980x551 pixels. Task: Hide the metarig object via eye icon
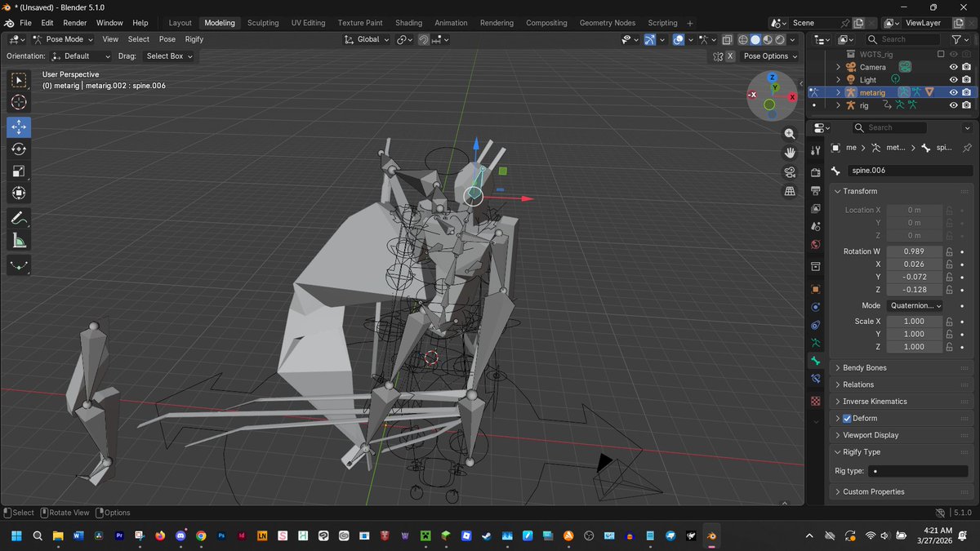pyautogui.click(x=953, y=92)
